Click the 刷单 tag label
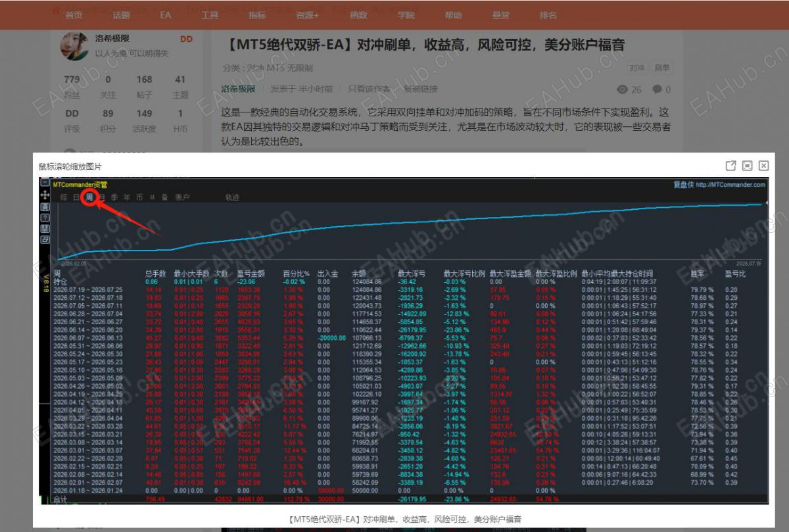This screenshot has height=532, width=789. [x=661, y=68]
